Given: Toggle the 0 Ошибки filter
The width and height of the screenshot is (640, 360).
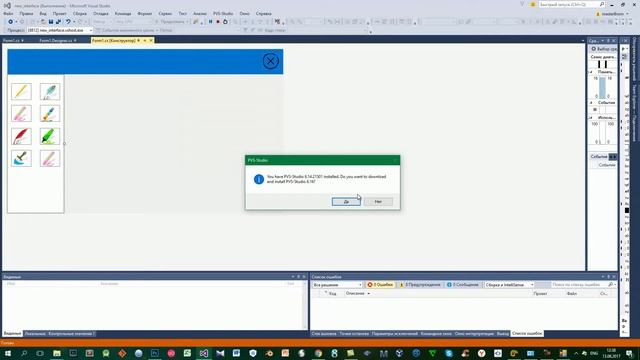Looking at the screenshot, I should (x=380, y=284).
